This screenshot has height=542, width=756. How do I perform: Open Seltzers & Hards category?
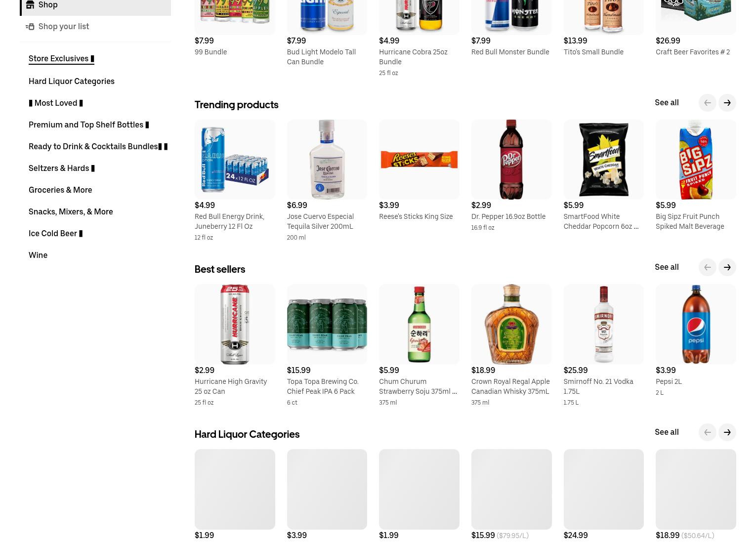coord(61,168)
